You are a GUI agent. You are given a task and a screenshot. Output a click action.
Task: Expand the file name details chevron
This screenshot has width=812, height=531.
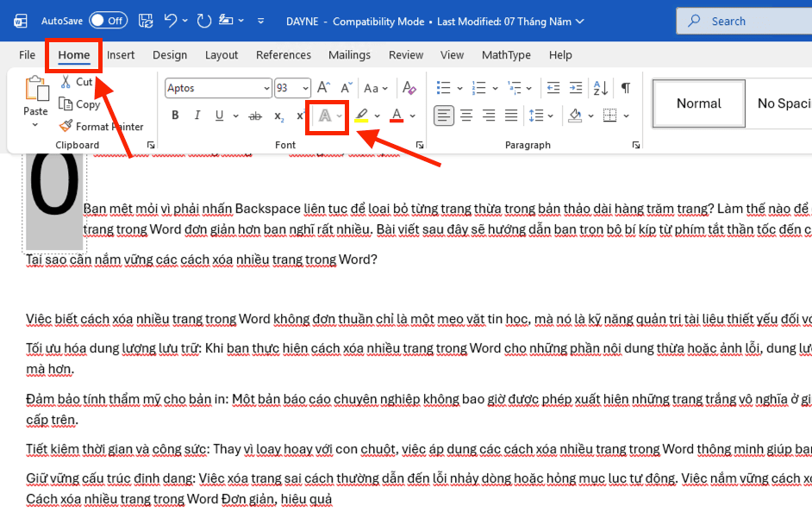click(x=580, y=22)
